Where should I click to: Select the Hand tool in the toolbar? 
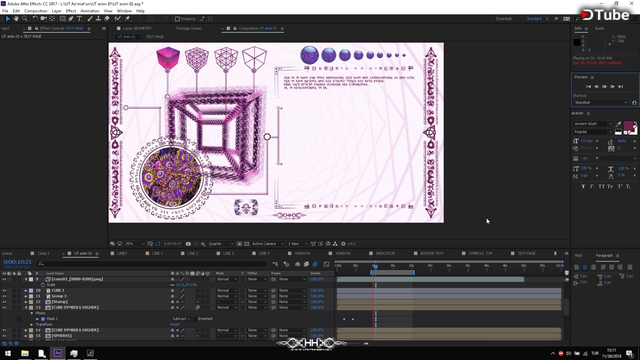pyautogui.click(x=16, y=19)
